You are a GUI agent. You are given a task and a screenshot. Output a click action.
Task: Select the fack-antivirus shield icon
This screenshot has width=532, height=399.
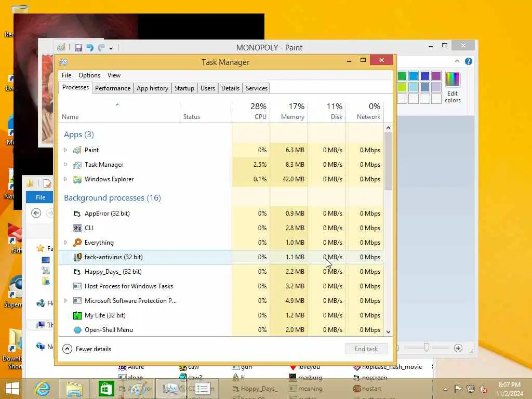tap(77, 257)
